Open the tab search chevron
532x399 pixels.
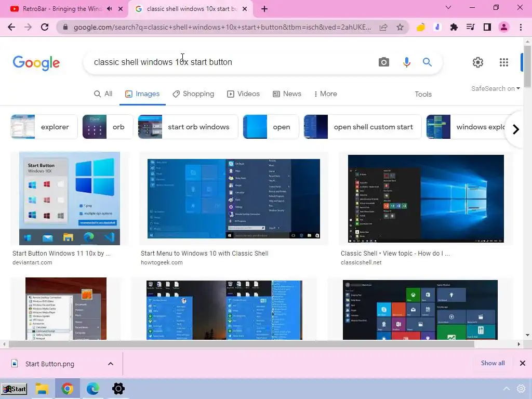448,7
